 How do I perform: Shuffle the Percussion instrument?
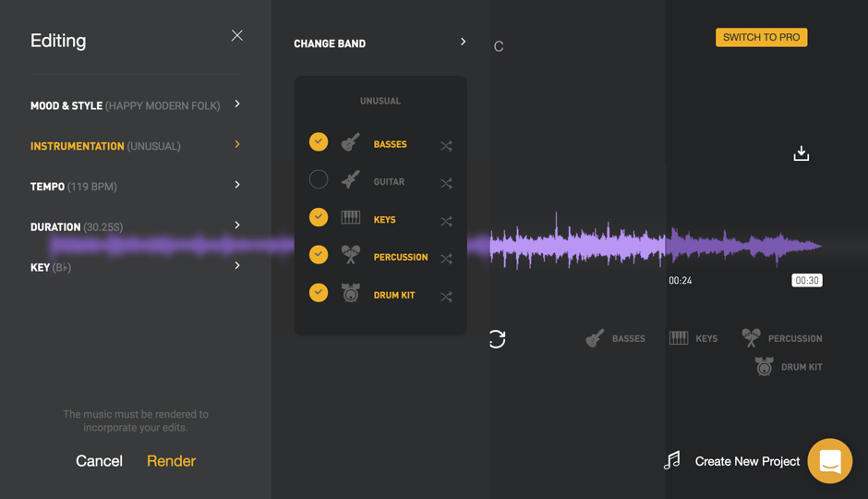[446, 259]
